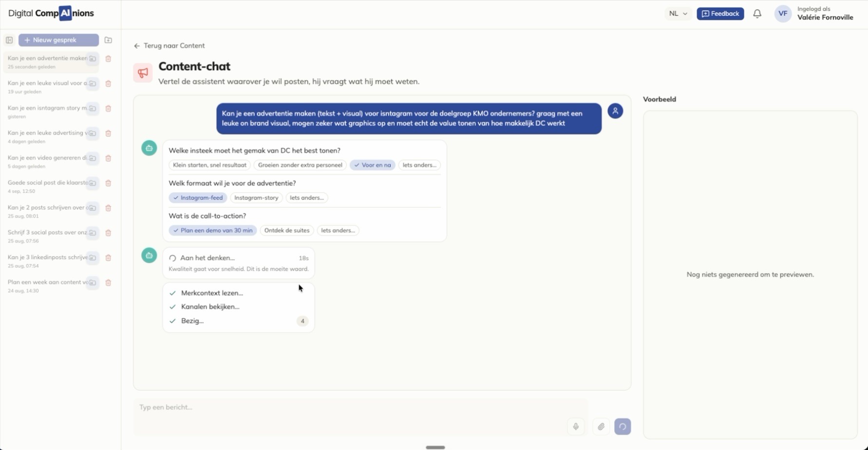
Task: Click the loading send button in message bar
Action: 623,427
